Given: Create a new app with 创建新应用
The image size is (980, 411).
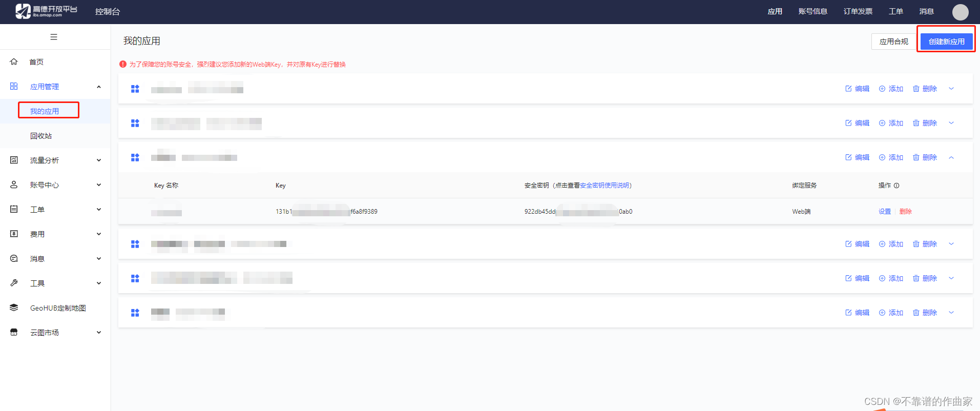Looking at the screenshot, I should (x=946, y=42).
